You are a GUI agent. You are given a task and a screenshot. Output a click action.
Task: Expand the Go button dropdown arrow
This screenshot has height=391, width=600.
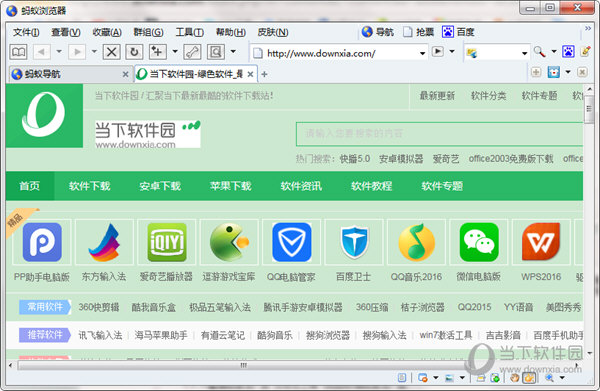[x=452, y=51]
